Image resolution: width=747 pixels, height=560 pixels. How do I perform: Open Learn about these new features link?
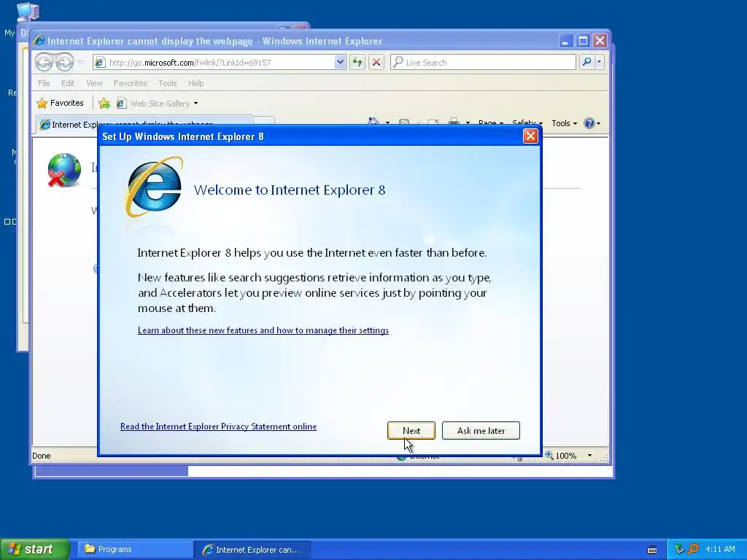coord(263,330)
